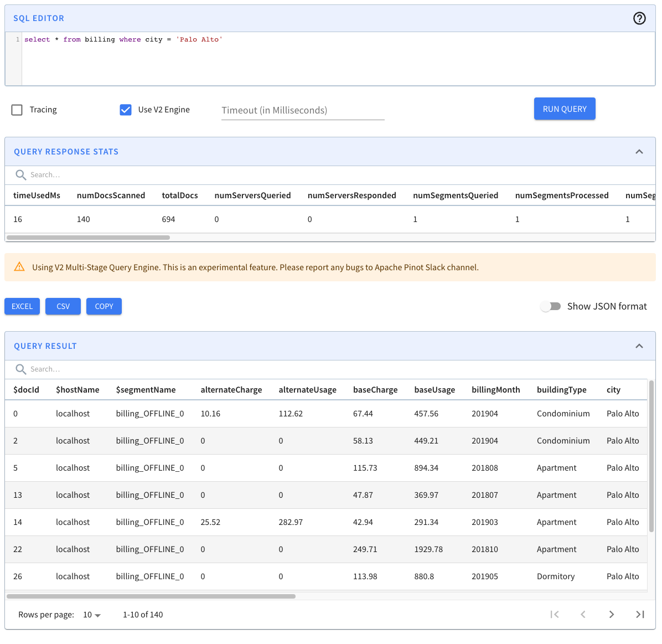Click the city column header
The image size is (662, 644).
[613, 390]
